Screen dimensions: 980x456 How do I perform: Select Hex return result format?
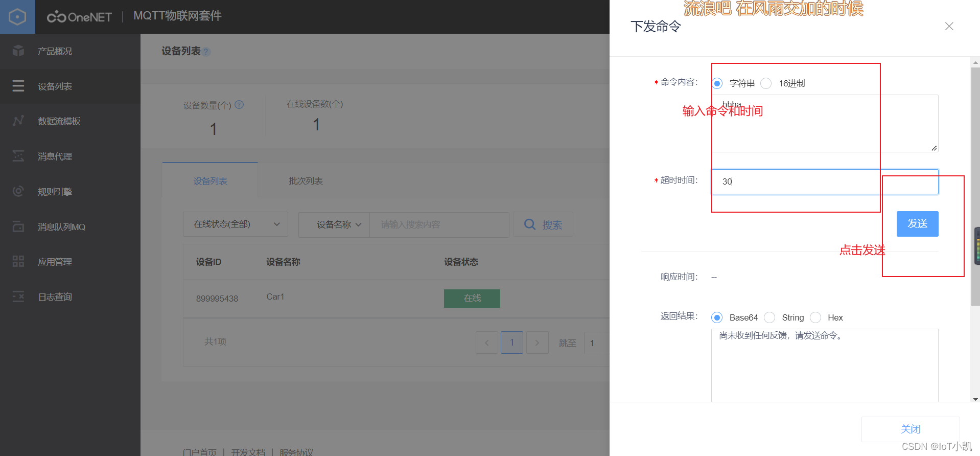point(816,318)
